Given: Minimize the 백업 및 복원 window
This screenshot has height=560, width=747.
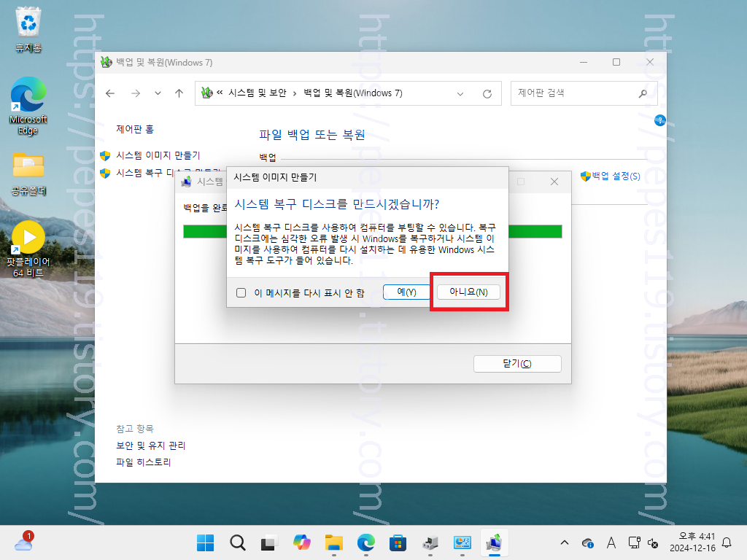Looking at the screenshot, I should pos(584,62).
